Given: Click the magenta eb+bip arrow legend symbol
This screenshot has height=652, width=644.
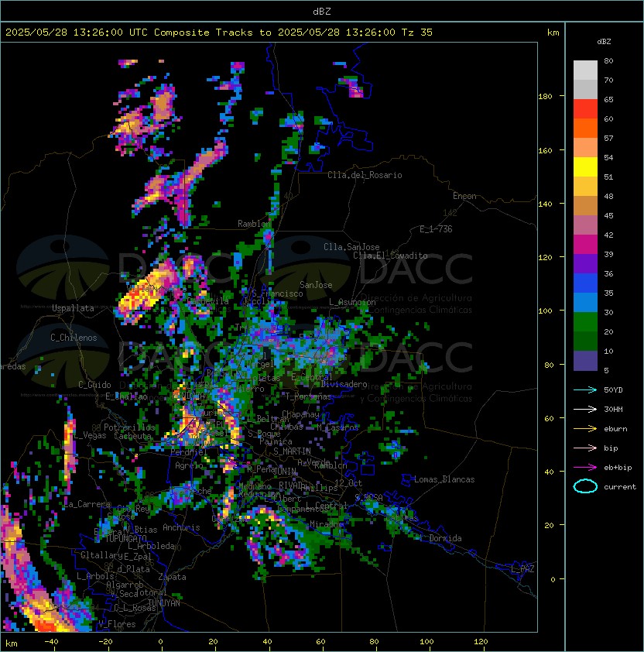Looking at the screenshot, I should click(585, 468).
